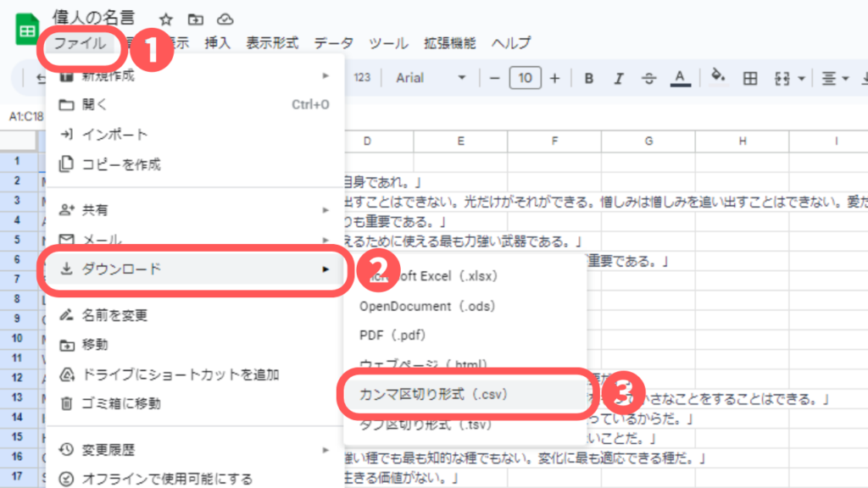This screenshot has width=868, height=488.
Task: Click コピーを作成 in the File menu
Action: pyautogui.click(x=121, y=164)
